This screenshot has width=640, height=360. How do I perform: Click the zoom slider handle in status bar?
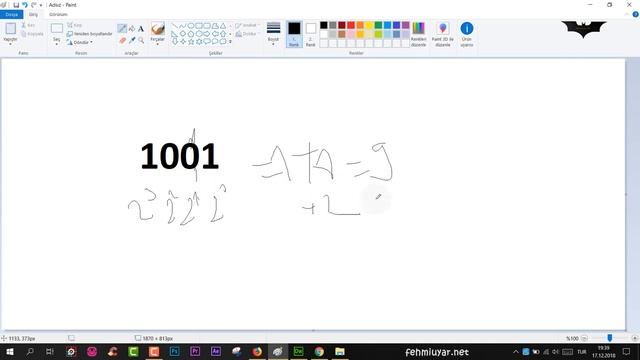[x=609, y=338]
